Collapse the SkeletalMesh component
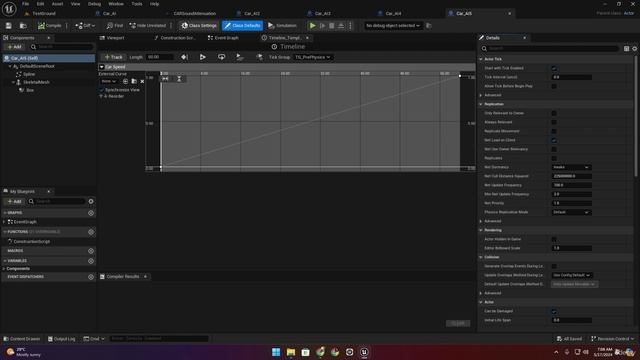Screen dimensions: 640x360 click(x=13, y=82)
